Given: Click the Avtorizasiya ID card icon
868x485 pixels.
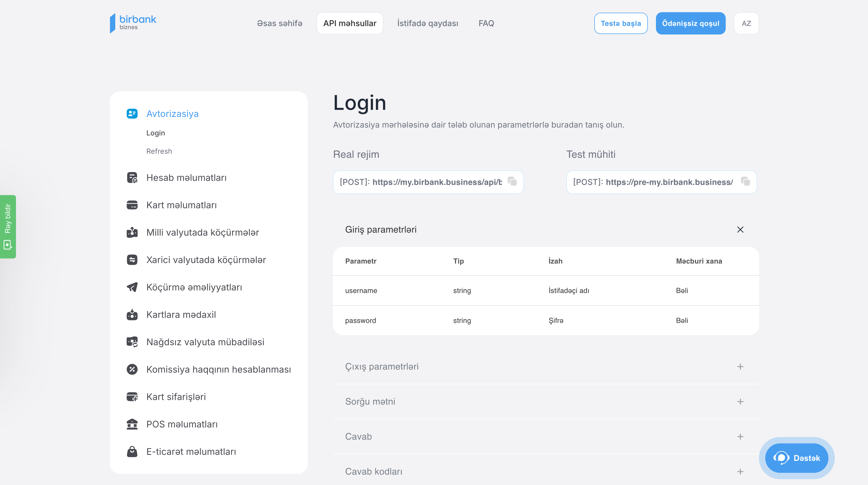Looking at the screenshot, I should (132, 114).
